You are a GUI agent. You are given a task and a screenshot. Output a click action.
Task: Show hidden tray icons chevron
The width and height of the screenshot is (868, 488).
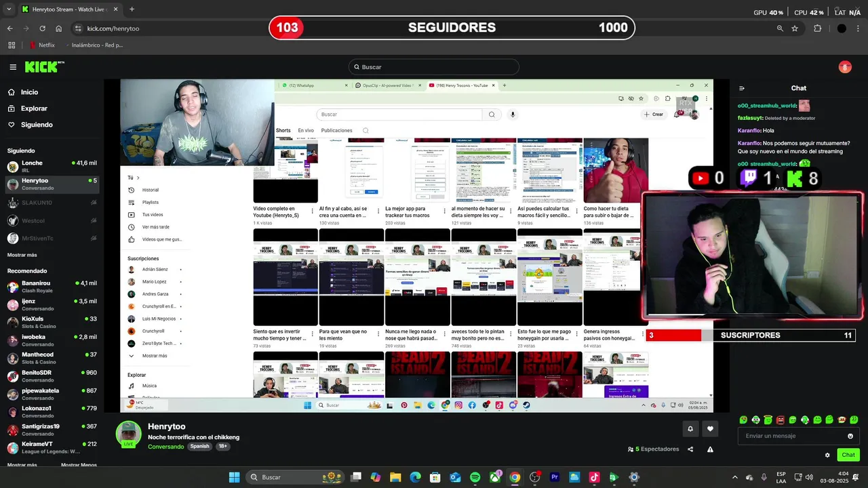pos(735,477)
